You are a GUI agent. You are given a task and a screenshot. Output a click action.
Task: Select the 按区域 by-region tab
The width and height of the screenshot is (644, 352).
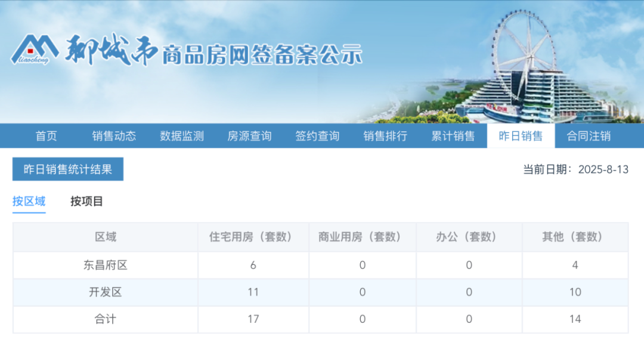29,202
